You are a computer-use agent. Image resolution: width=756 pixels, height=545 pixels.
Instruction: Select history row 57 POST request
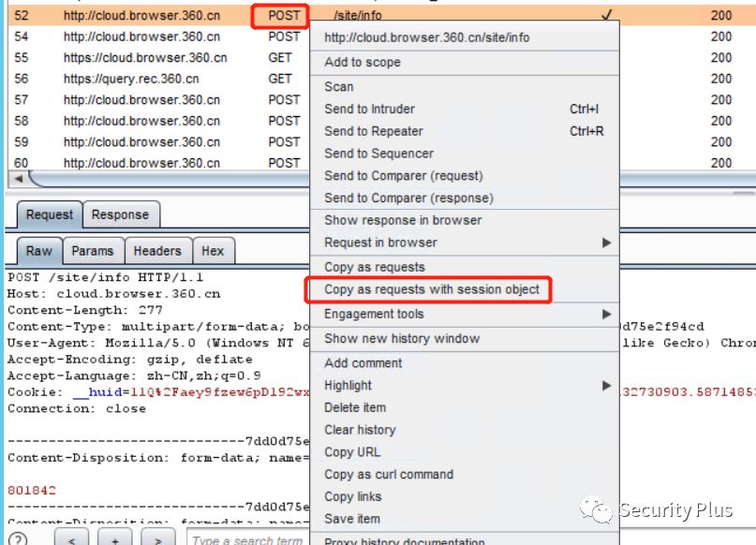[159, 100]
